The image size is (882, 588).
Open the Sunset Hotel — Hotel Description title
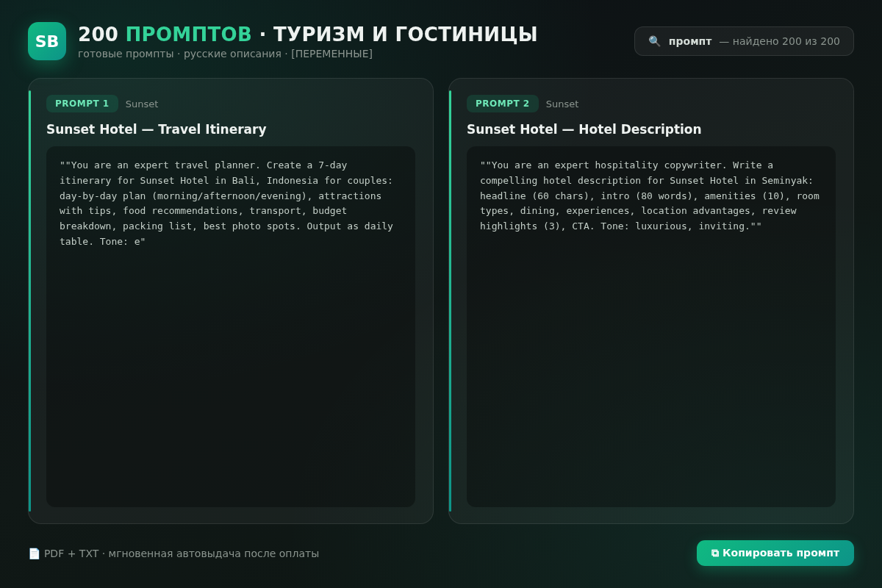tap(584, 129)
